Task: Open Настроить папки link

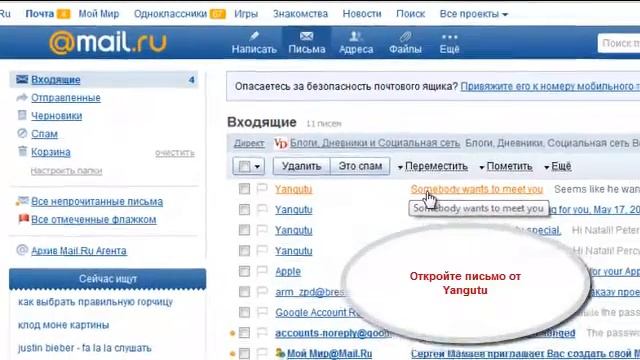Action: point(66,171)
